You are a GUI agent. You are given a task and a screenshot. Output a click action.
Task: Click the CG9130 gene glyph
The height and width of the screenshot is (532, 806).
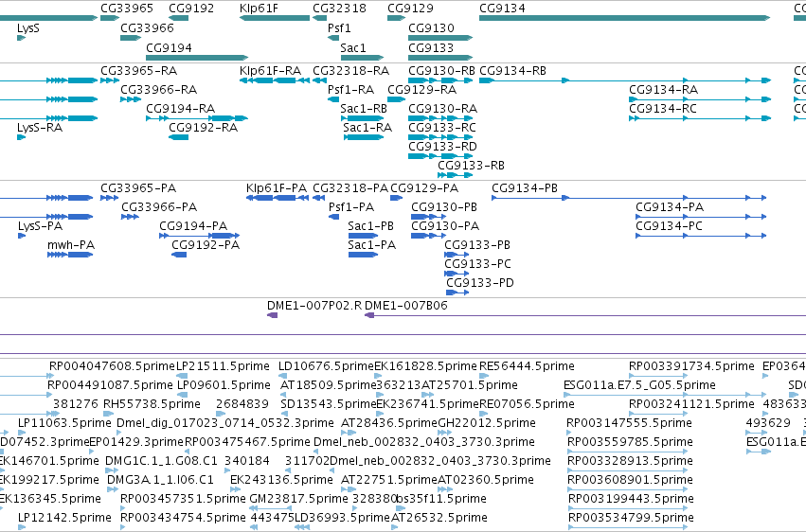[440, 38]
